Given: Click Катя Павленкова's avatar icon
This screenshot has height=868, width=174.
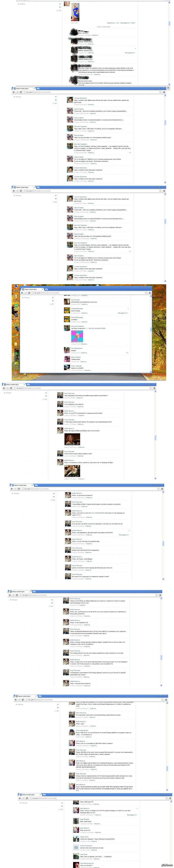Looking at the screenshot, I should pyautogui.click(x=67, y=350).
